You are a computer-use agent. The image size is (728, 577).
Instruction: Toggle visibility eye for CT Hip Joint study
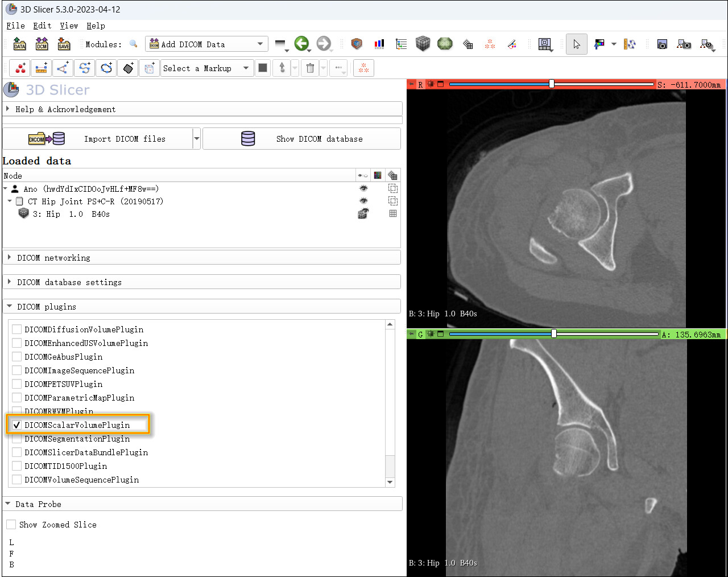tap(363, 201)
